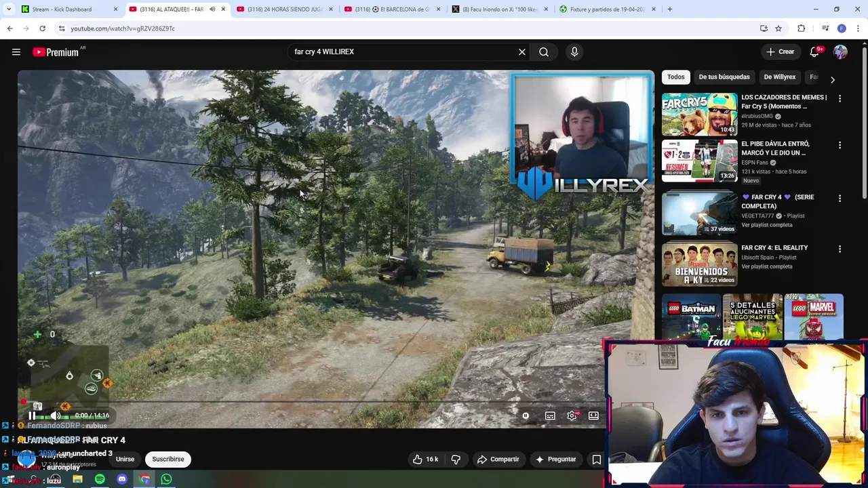Switch to the 24 HORAS SIENDO JUGA tab
Viewport: 868px width, 488px height.
[x=285, y=9]
